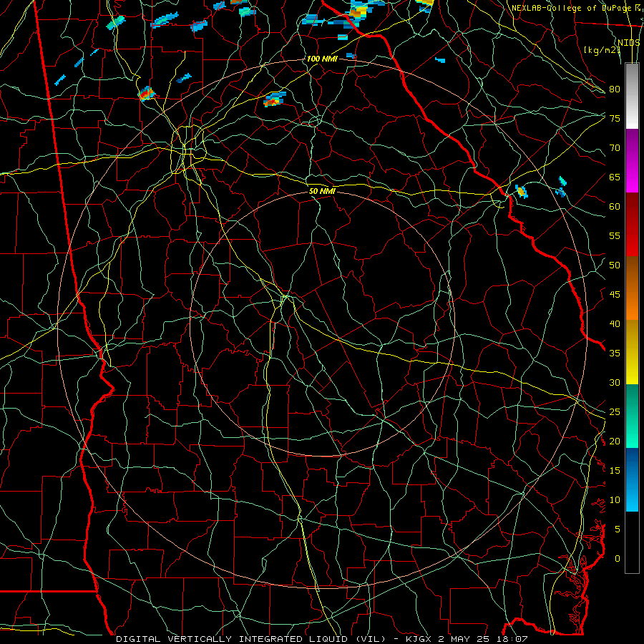Click the 70 value on the legend
Screen dimensions: 644x644
point(615,148)
